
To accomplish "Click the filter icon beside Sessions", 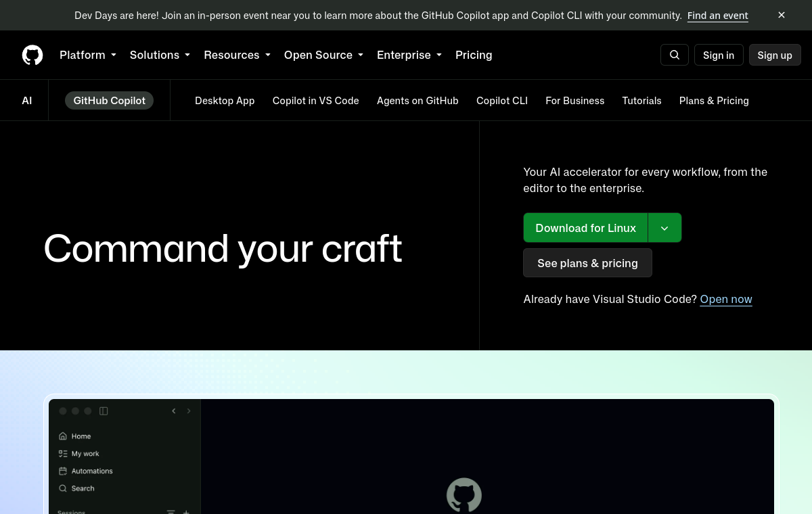I will click(171, 512).
